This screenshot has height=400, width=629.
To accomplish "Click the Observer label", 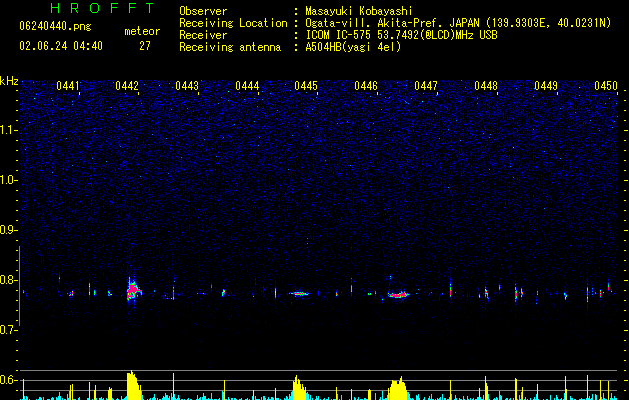I will [x=203, y=11].
